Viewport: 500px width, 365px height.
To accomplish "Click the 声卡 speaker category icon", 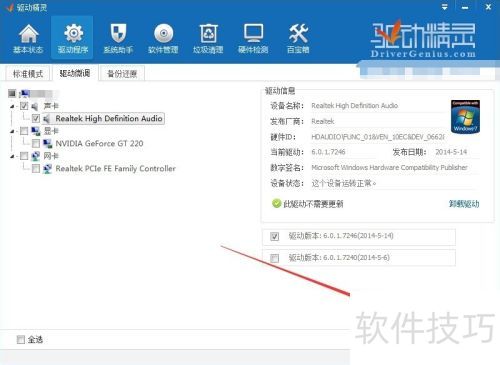I will pyautogui.click(x=35, y=106).
